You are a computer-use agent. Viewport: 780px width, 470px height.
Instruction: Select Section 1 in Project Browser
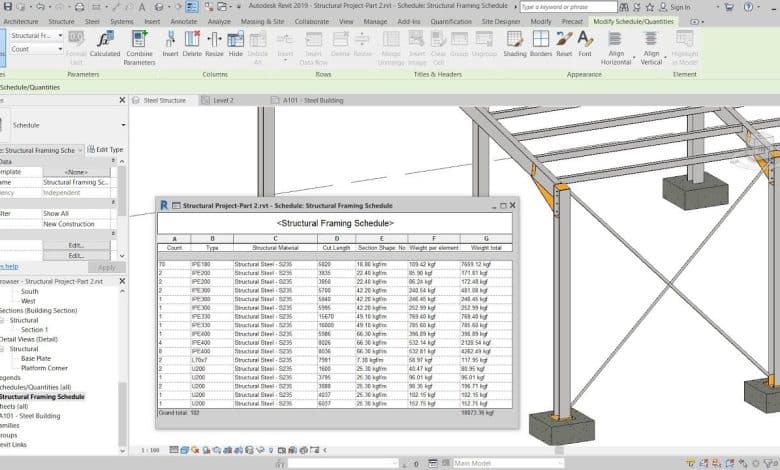coord(34,330)
